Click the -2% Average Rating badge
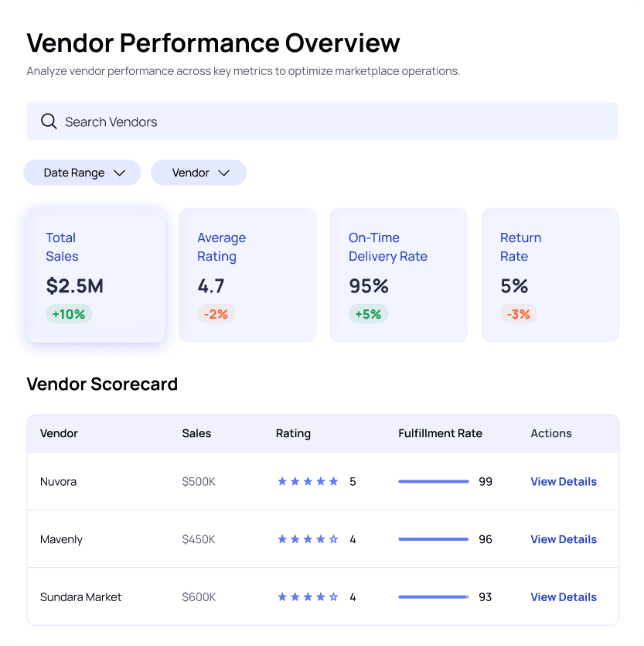 pyautogui.click(x=216, y=313)
